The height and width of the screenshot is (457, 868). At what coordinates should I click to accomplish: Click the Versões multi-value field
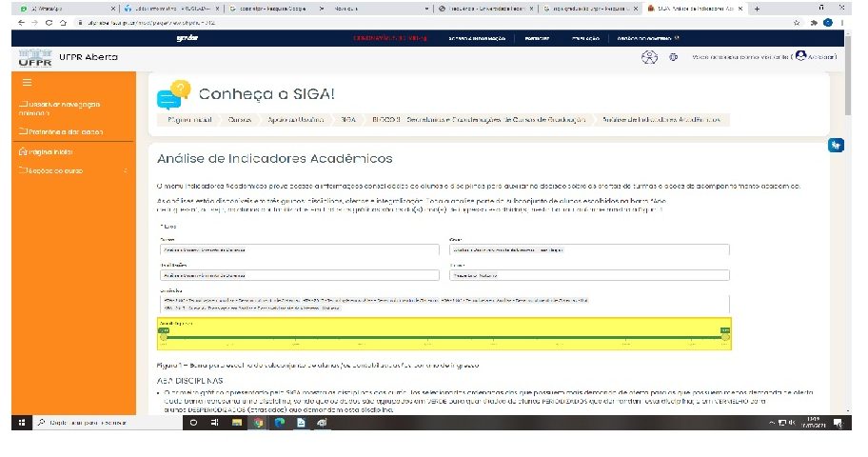[444, 304]
